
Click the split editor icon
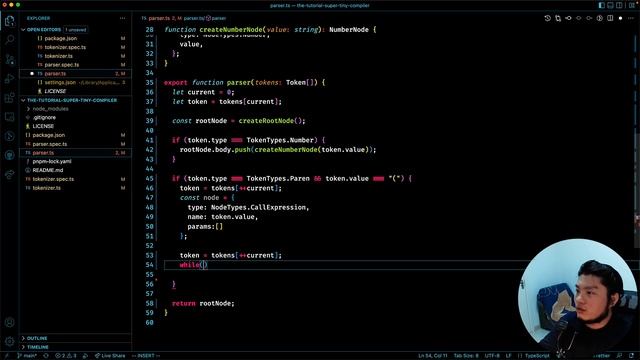click(610, 18)
